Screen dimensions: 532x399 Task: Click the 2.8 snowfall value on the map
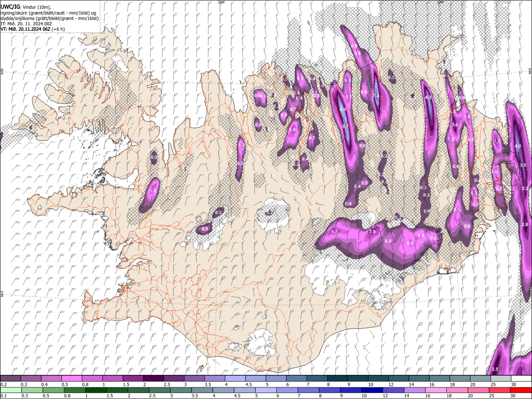pyautogui.click(x=525, y=224)
